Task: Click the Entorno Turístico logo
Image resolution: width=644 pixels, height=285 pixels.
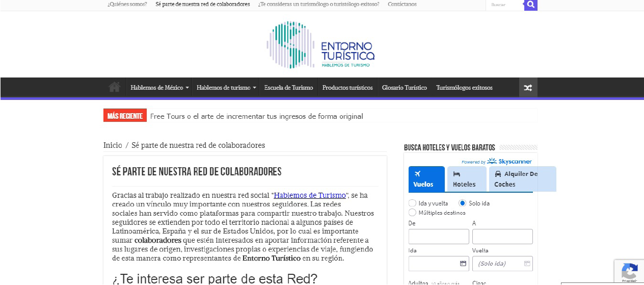Action: click(x=320, y=45)
